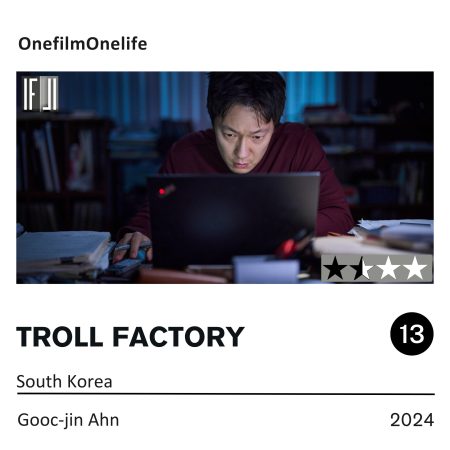This screenshot has height=450, width=450.
Task: Click the red dot logo on laptop lid
Action: [162, 191]
